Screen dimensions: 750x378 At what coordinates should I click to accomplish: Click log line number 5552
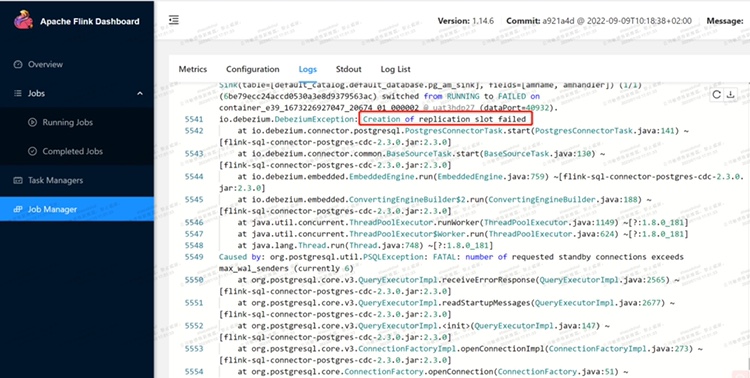pos(194,326)
